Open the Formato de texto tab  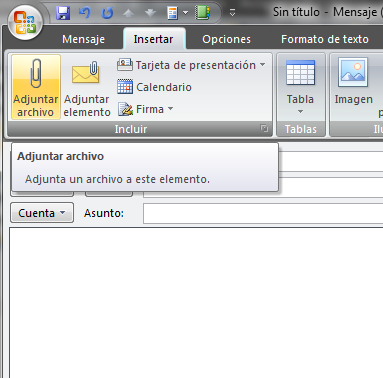[x=325, y=39]
